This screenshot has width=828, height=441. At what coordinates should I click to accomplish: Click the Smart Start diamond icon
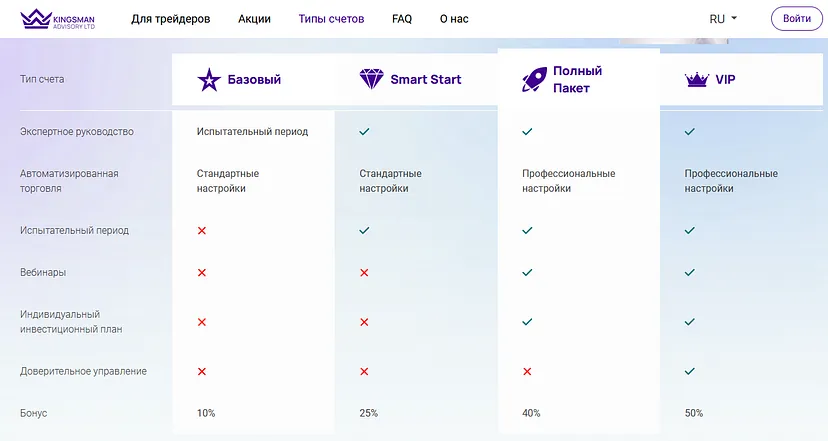(372, 79)
